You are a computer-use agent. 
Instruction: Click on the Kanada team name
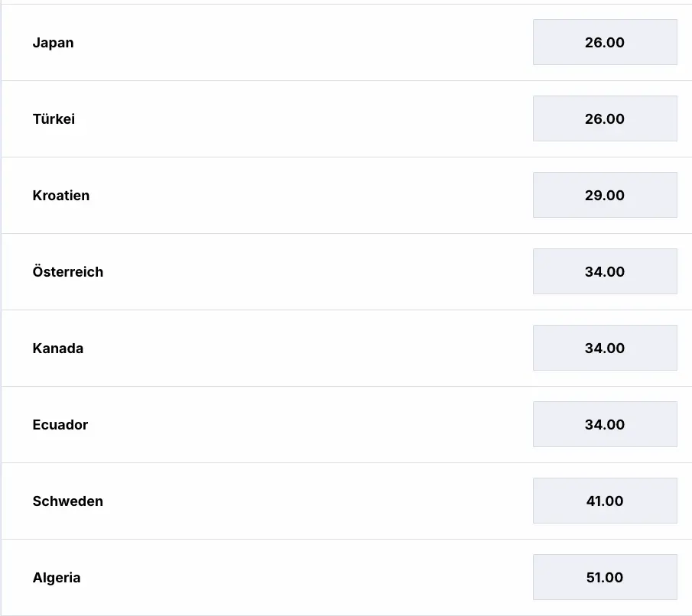pos(57,349)
